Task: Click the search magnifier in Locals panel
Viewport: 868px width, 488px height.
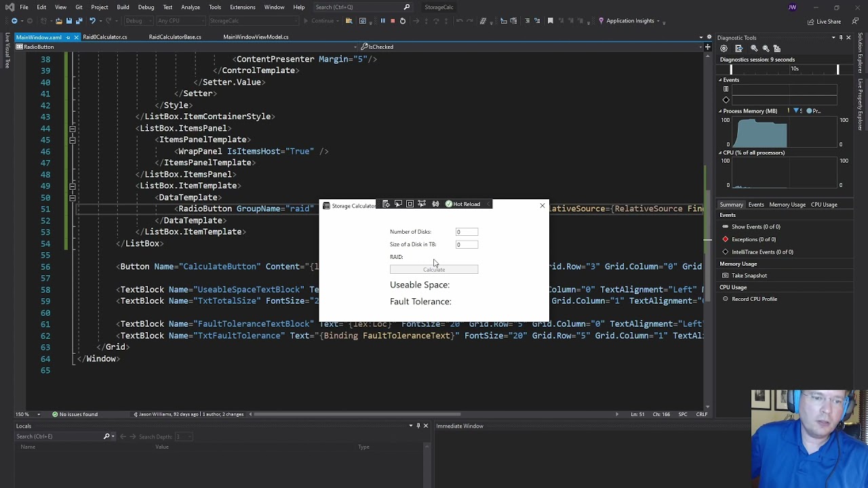Action: tap(106, 436)
